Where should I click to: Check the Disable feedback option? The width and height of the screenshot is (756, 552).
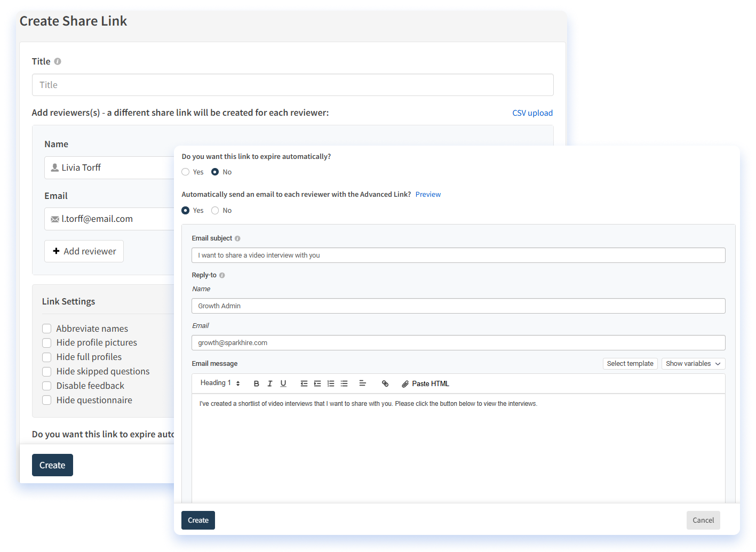47,386
